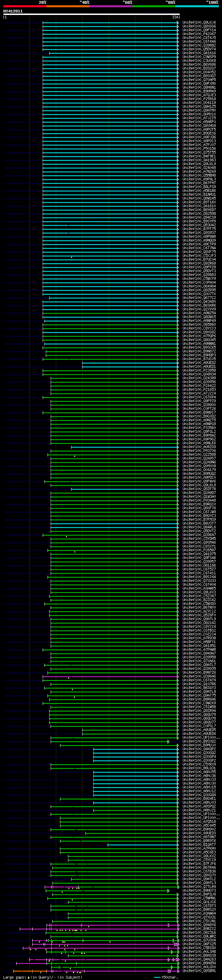This screenshot has height=980, width=222.
Task: Click the white query ruler bar
Action: point(92,14)
